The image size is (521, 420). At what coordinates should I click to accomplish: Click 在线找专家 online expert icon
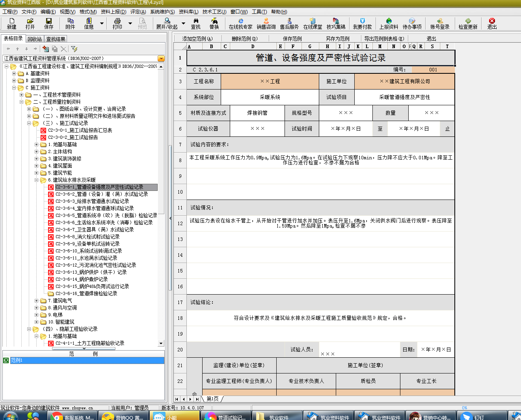(240, 23)
